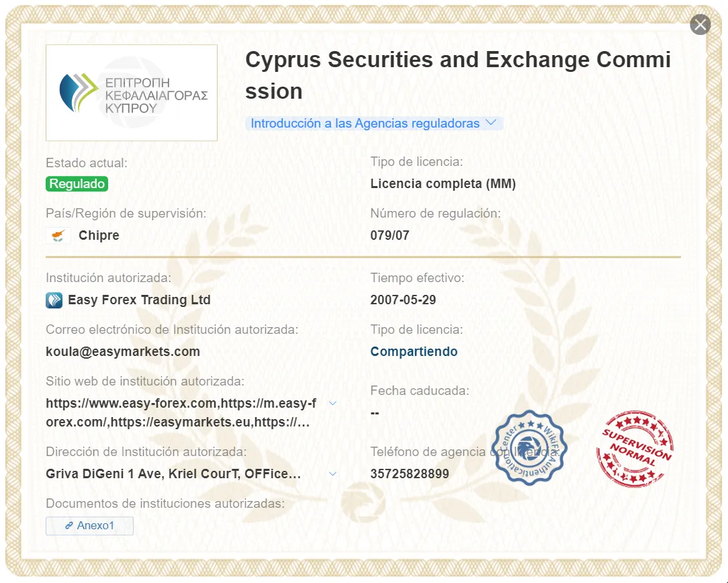Click the Cyprus Securities and Exchange Commission title
This screenshot has width=728, height=583.
pyautogui.click(x=458, y=75)
